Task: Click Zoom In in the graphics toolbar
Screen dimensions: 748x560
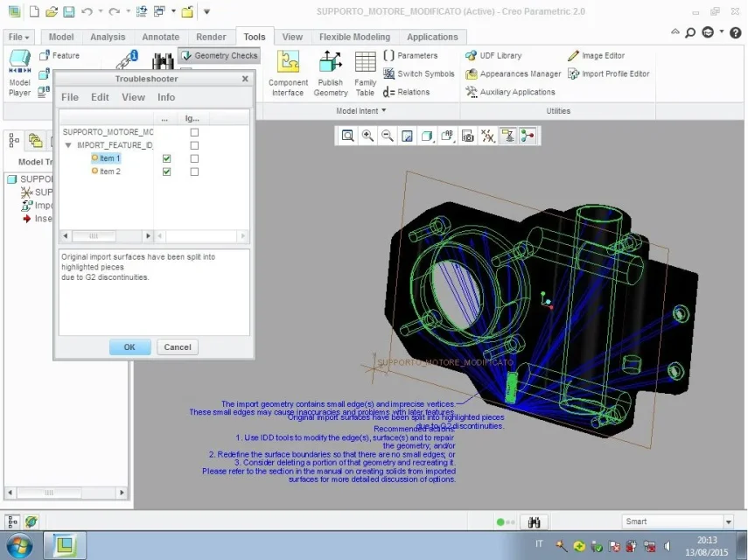Action: [367, 136]
